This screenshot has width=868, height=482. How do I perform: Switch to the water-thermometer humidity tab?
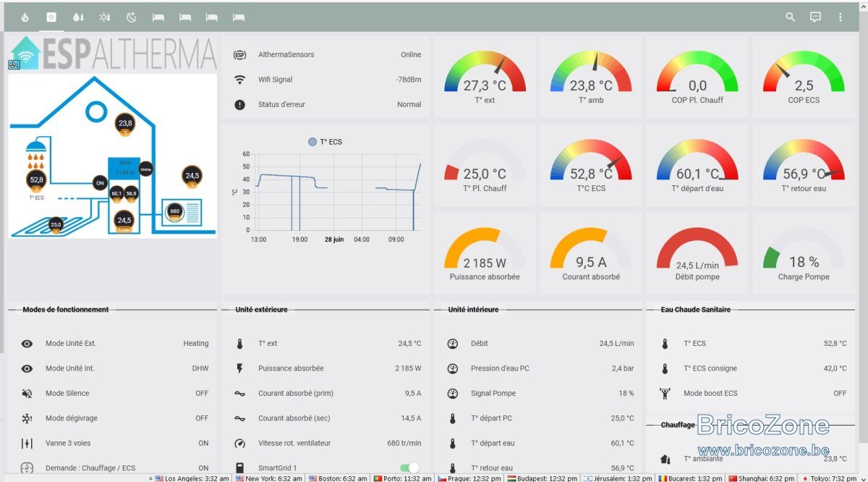coord(78,17)
